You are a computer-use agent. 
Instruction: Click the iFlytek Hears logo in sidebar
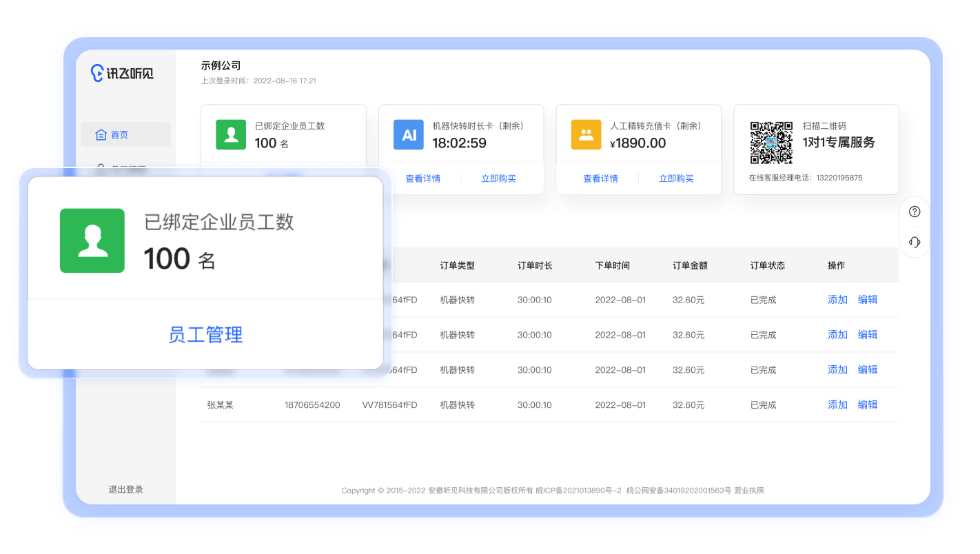point(123,72)
